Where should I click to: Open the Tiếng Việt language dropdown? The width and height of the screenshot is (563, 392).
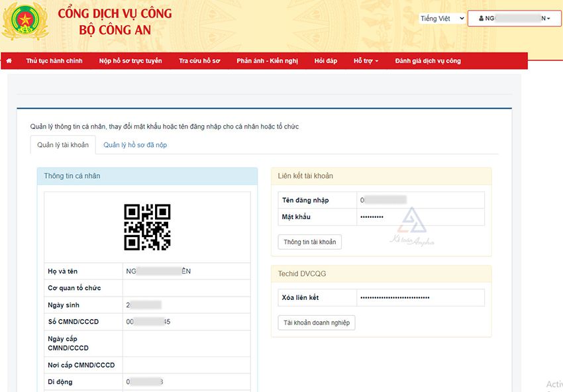click(442, 19)
